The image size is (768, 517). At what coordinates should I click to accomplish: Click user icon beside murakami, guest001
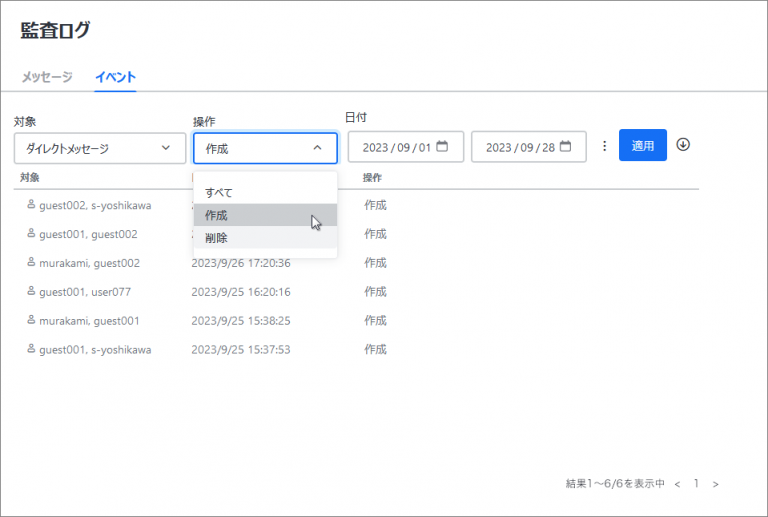30,321
